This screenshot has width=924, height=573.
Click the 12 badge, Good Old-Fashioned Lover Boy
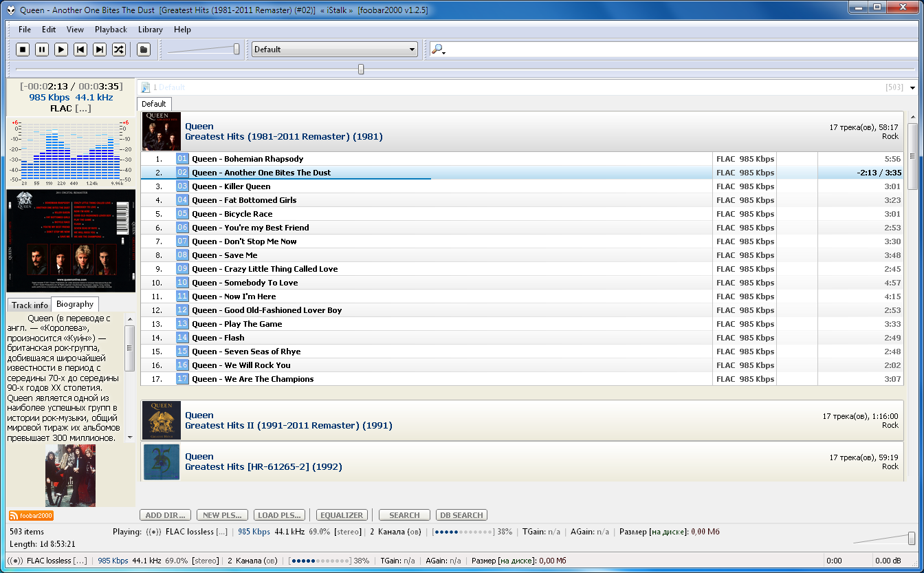click(182, 310)
